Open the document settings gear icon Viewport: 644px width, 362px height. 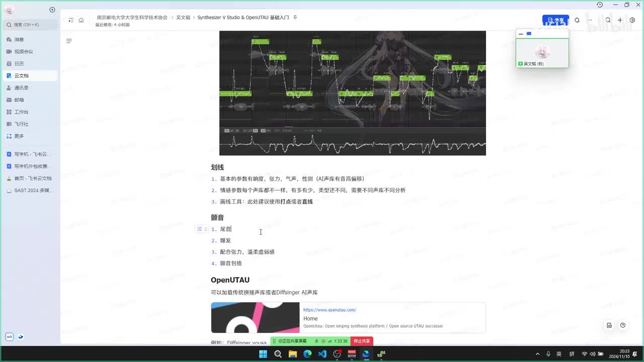point(632,20)
